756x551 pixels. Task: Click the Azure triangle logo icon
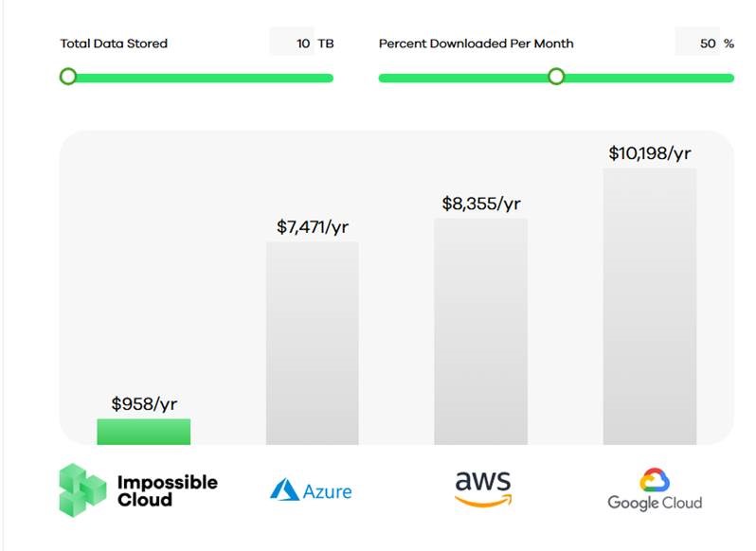[284, 489]
